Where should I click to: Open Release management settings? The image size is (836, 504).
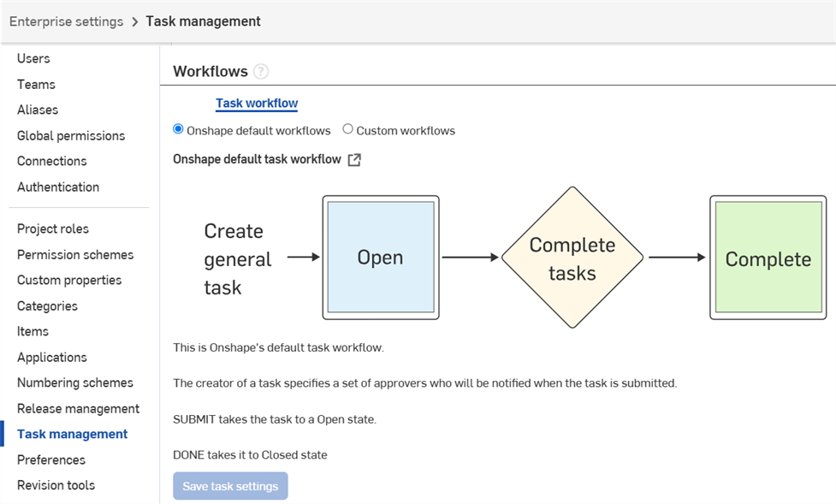tap(78, 408)
